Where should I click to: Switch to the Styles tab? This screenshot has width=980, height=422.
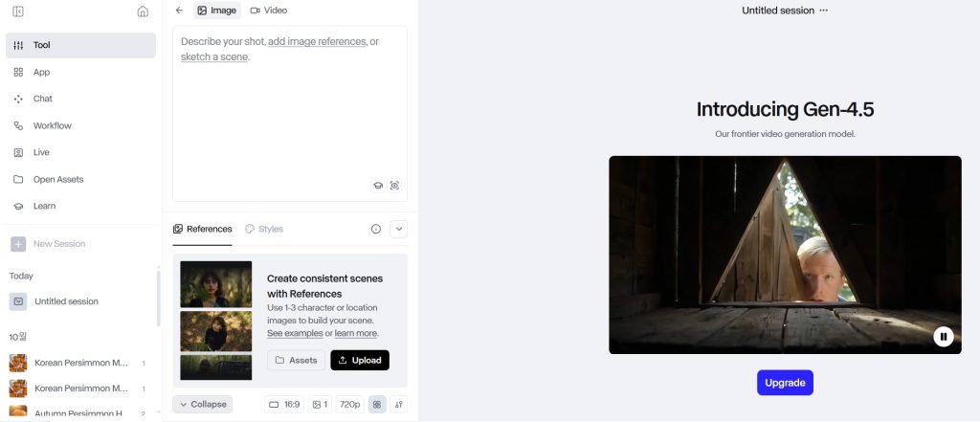click(264, 229)
